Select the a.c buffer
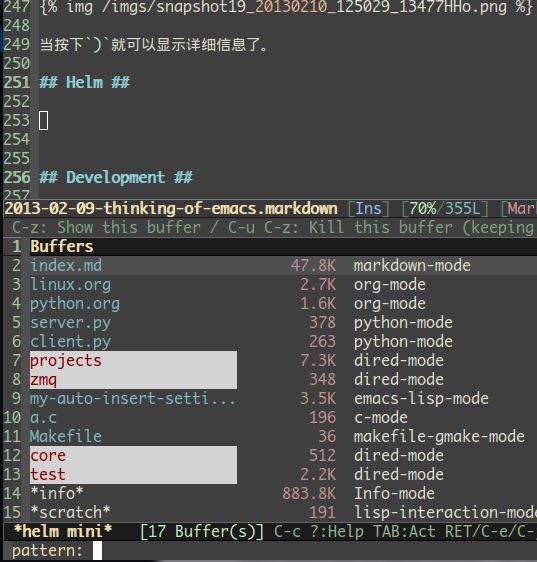This screenshot has height=562, width=537. click(x=43, y=418)
